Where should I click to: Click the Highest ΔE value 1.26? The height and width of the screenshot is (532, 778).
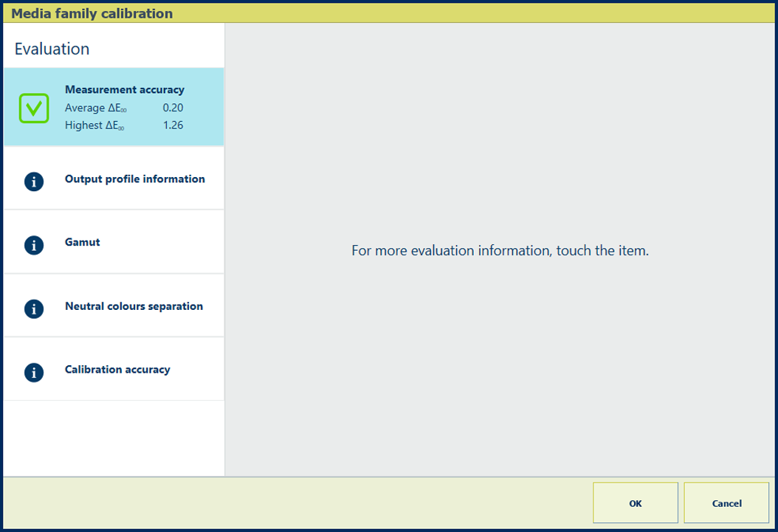click(173, 125)
